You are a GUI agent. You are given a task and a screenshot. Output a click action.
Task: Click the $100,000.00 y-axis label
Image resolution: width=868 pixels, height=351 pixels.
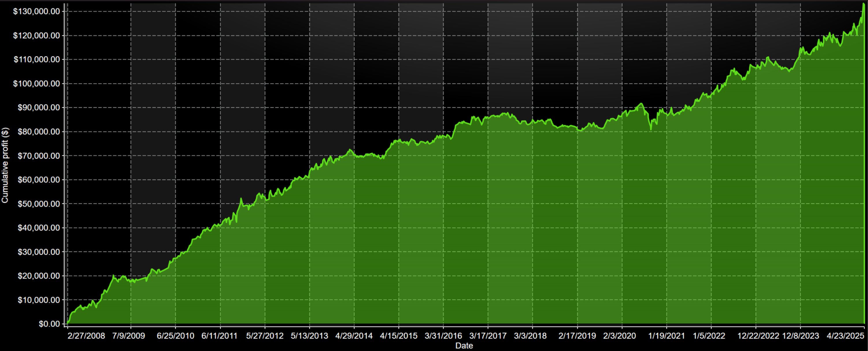(36, 83)
